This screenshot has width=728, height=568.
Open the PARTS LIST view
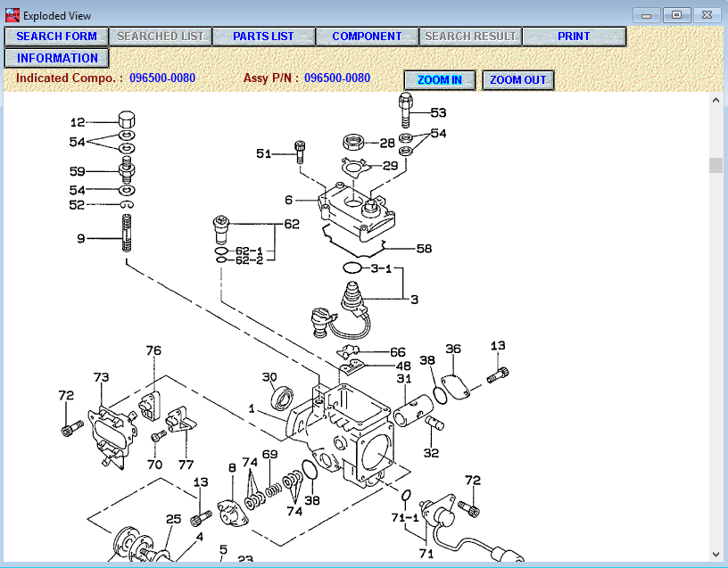pyautogui.click(x=264, y=36)
